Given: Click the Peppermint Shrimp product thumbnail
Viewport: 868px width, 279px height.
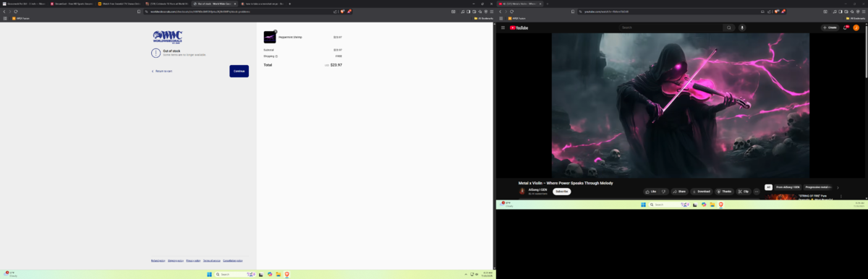Looking at the screenshot, I should [270, 37].
